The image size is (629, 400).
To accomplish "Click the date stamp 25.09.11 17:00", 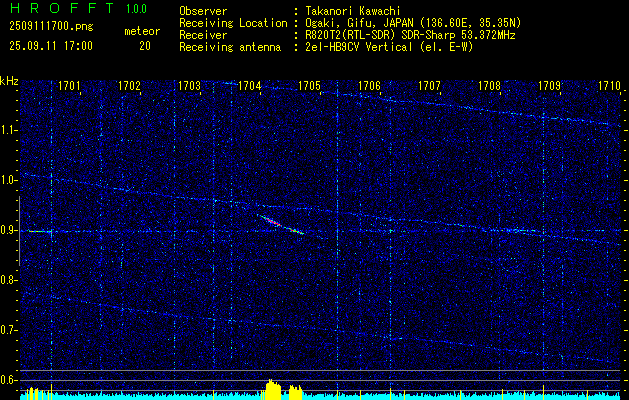I will click(x=51, y=46).
